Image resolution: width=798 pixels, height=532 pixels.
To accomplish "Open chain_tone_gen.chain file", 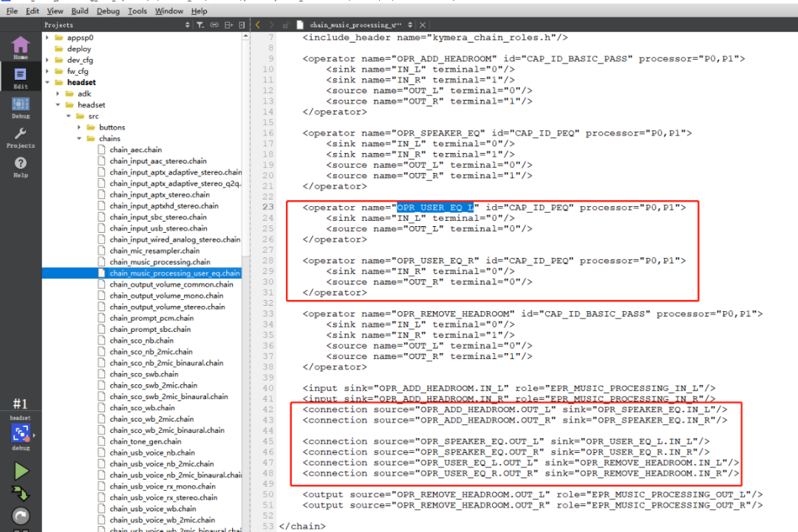I will [145, 441].
